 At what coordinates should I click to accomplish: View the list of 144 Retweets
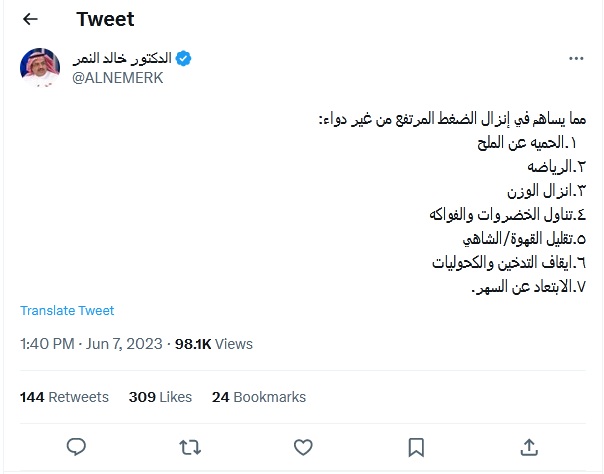pyautogui.click(x=64, y=397)
